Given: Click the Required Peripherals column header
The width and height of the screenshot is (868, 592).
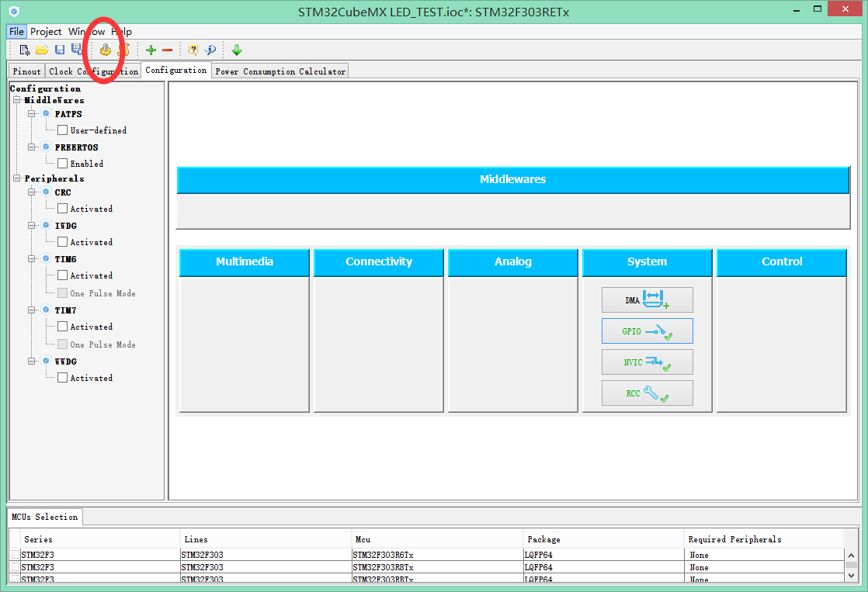Looking at the screenshot, I should click(x=763, y=539).
